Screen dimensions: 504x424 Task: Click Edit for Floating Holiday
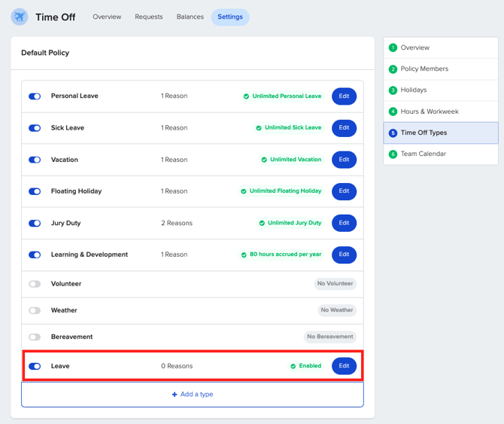tap(344, 191)
